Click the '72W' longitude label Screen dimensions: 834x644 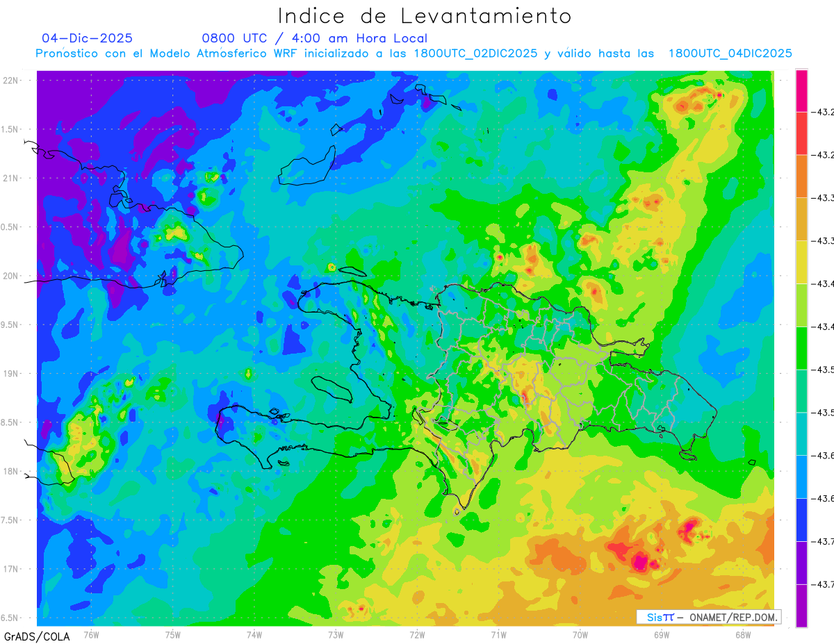point(417,634)
